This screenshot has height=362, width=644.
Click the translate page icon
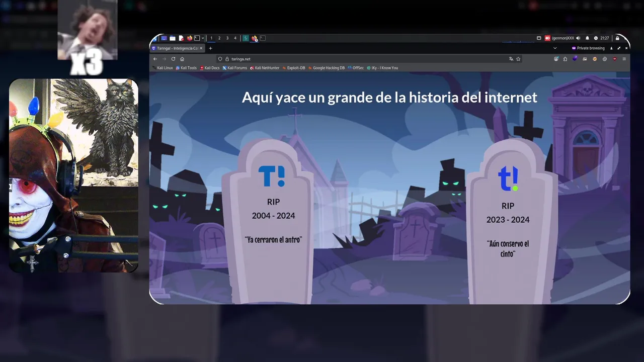coord(511,59)
